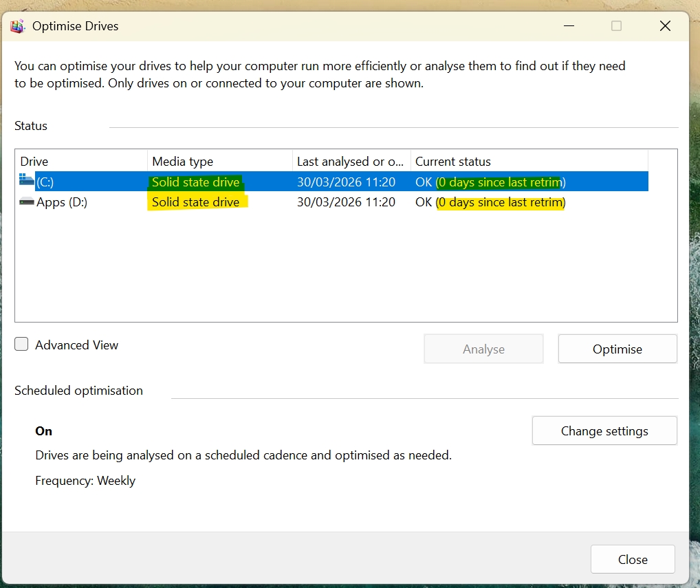Screen dimensions: 700x588
Task: Close the window using the title bar X
Action: tap(665, 26)
